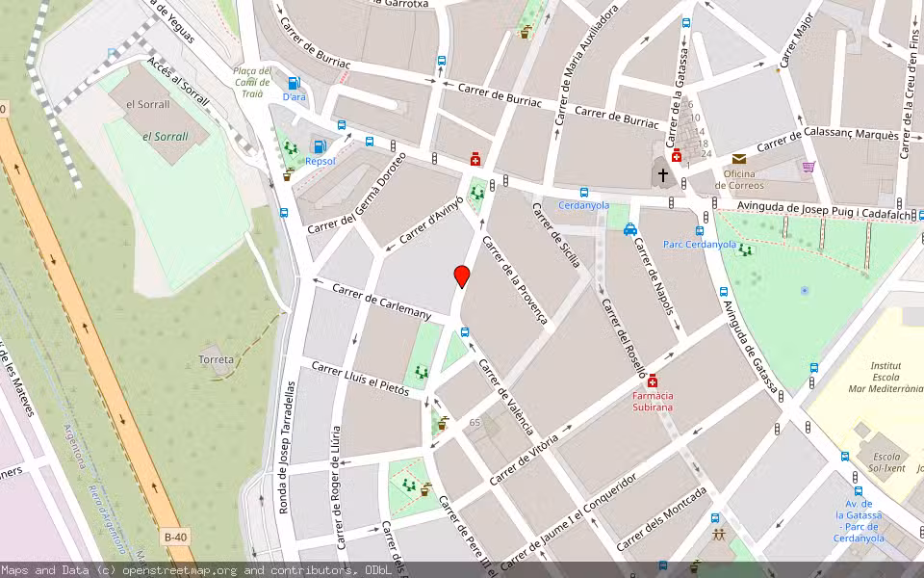Click the Plaça del Camí de Traià label
Screen dimensions: 924x578
tap(253, 82)
